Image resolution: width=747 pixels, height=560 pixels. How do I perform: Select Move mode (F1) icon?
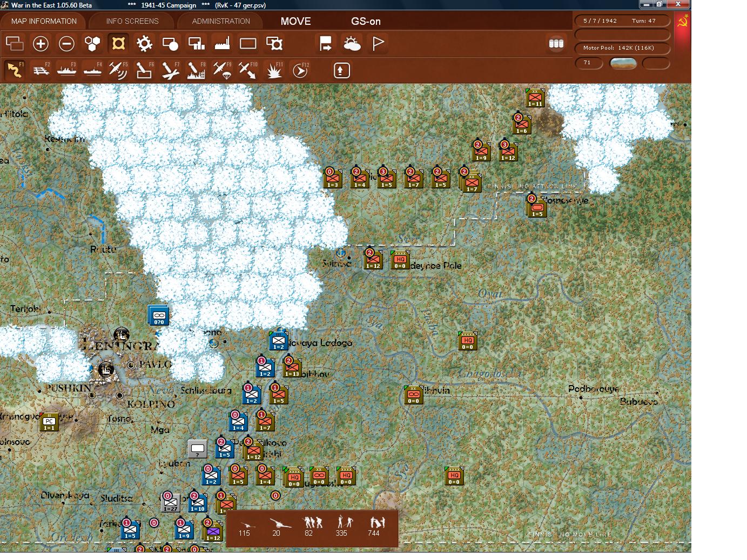click(15, 70)
